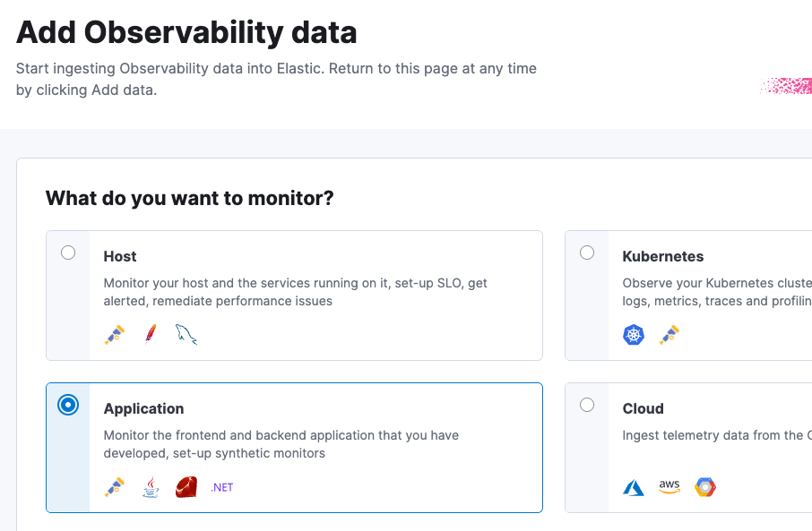Click the OpenTelemetry icon in the Application card
Viewport: 812px width, 531px height.
pyautogui.click(x=115, y=487)
